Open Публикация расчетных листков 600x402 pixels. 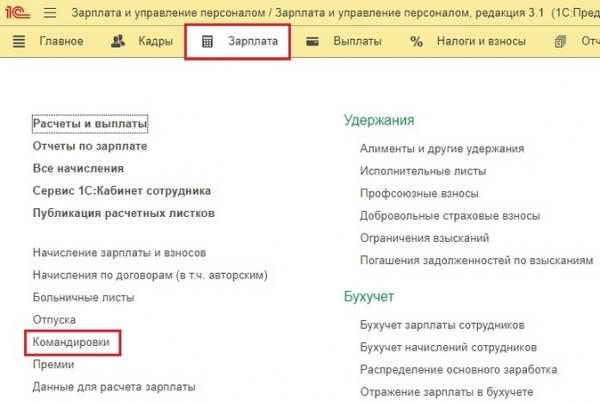tap(124, 213)
